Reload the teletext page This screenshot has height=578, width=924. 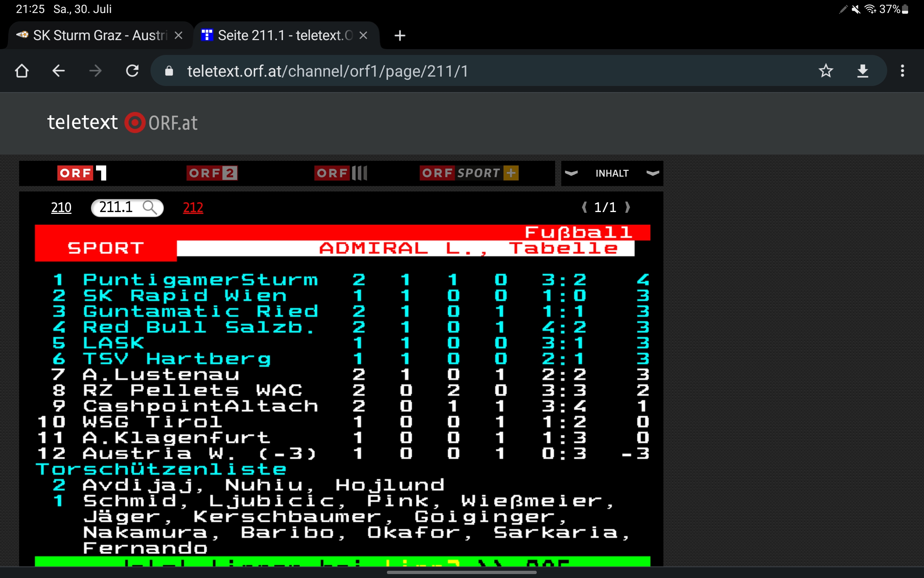pyautogui.click(x=132, y=71)
